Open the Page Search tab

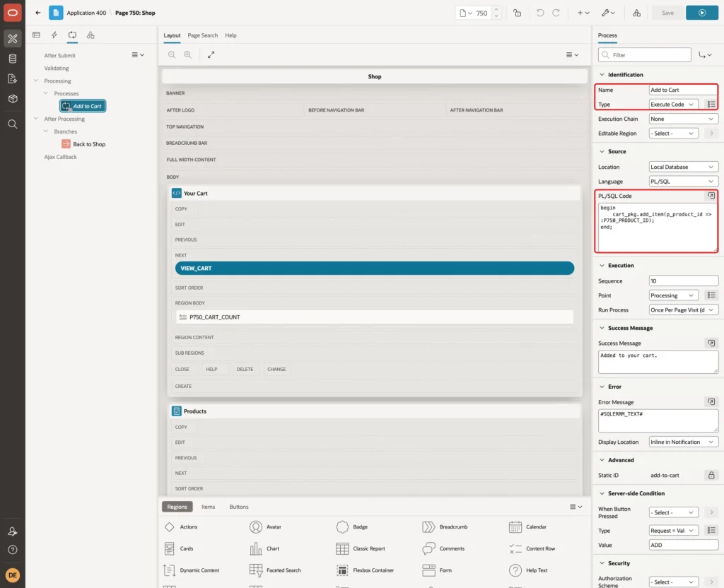pos(202,35)
